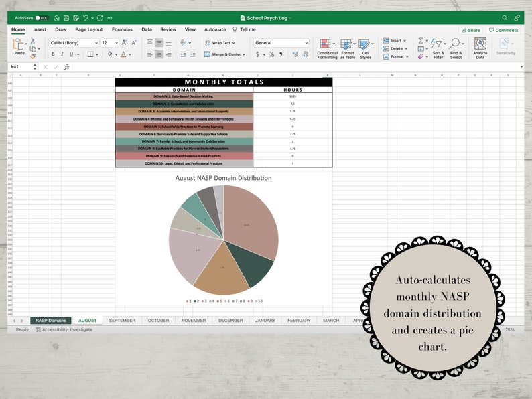532x399 pixels.
Task: Open Format as Table gallery
Action: 348,49
